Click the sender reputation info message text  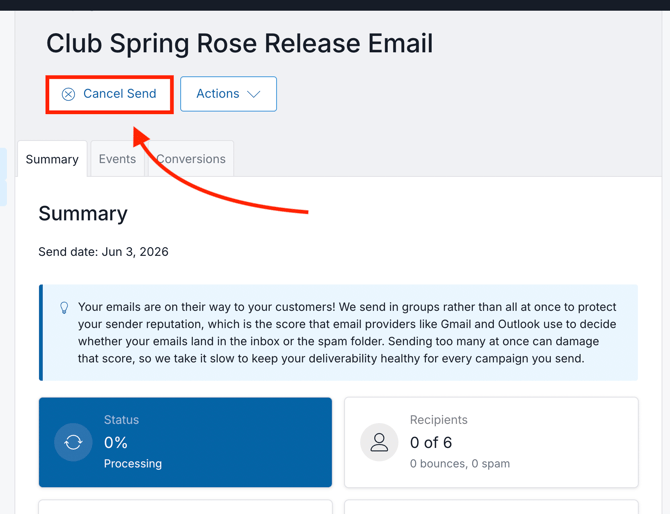(347, 332)
